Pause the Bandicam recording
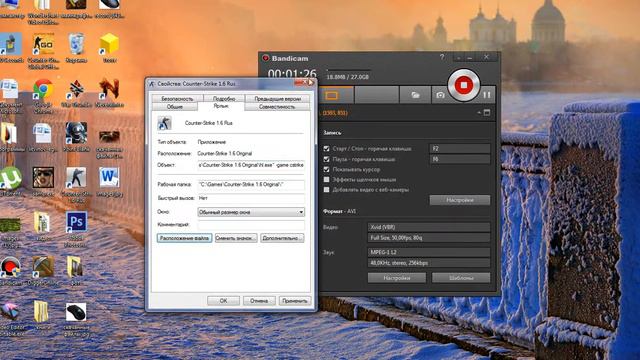This screenshot has height=360, width=640. [x=487, y=95]
